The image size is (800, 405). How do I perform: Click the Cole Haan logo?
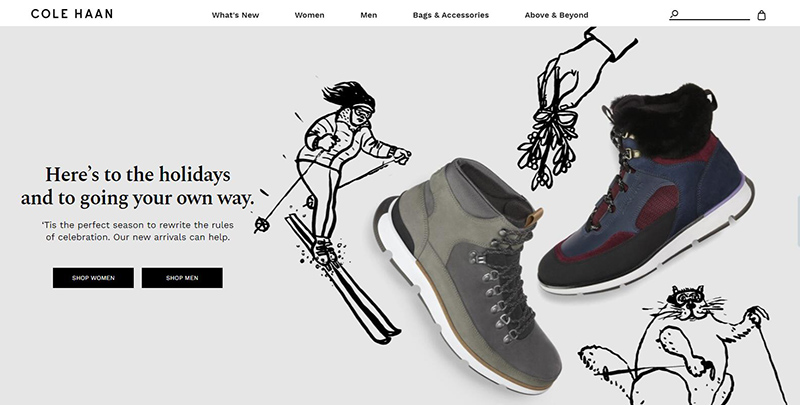click(x=72, y=14)
